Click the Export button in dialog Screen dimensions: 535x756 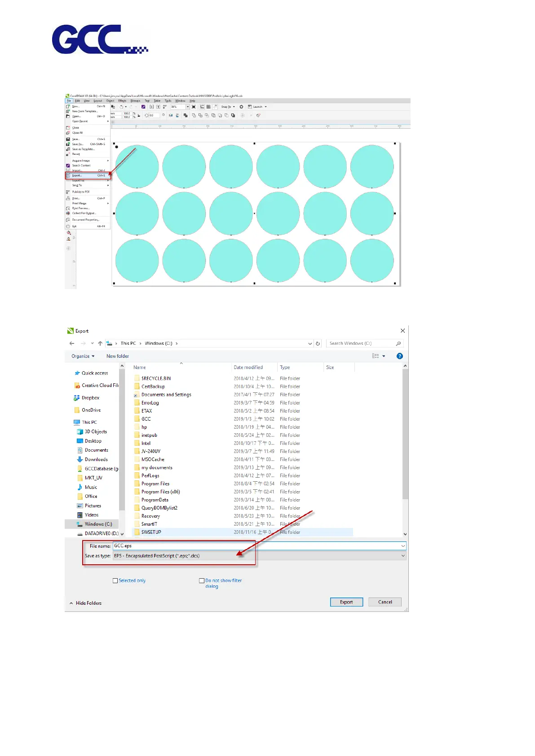(346, 602)
